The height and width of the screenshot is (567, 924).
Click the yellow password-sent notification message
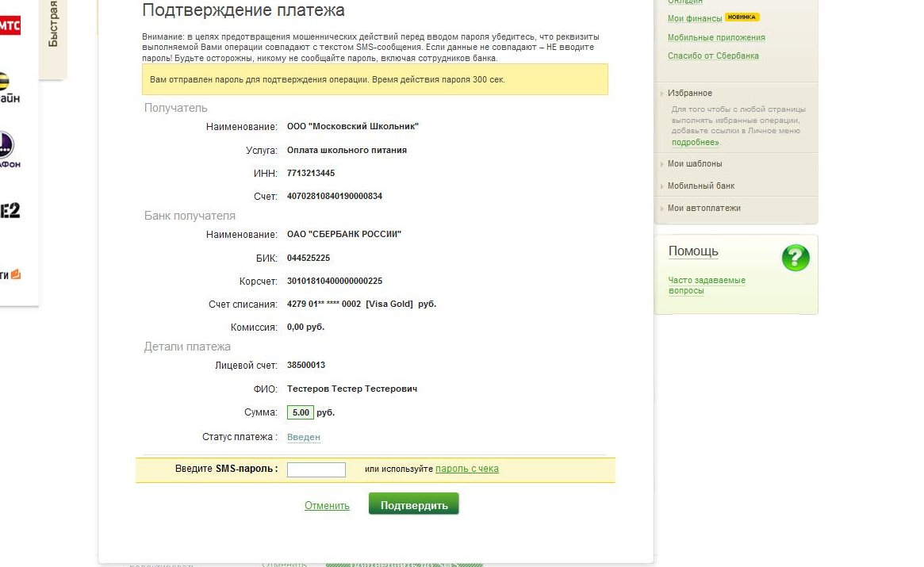click(375, 79)
